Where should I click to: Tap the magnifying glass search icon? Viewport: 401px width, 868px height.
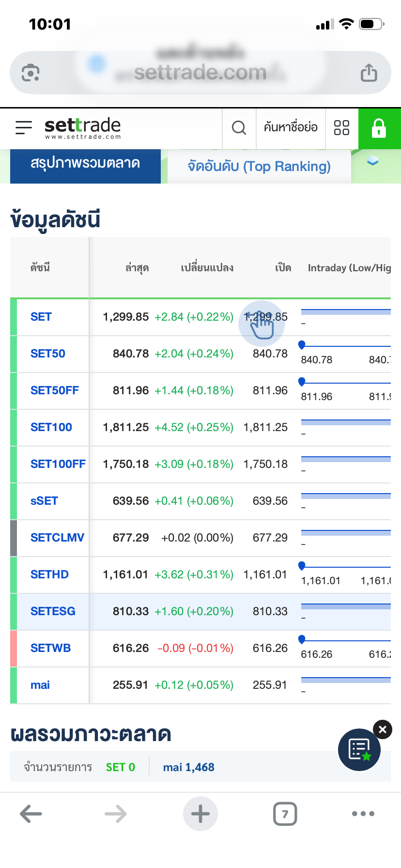239,128
